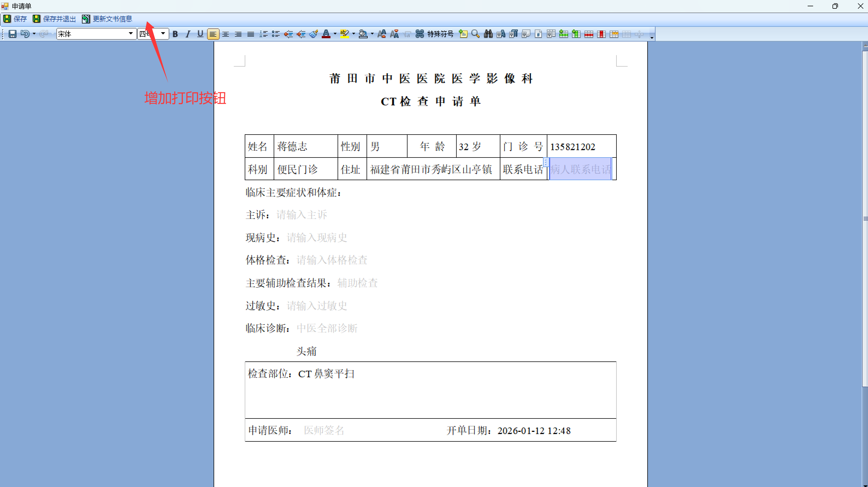Toggle italic formatting
The height and width of the screenshot is (487, 868).
pyautogui.click(x=188, y=34)
